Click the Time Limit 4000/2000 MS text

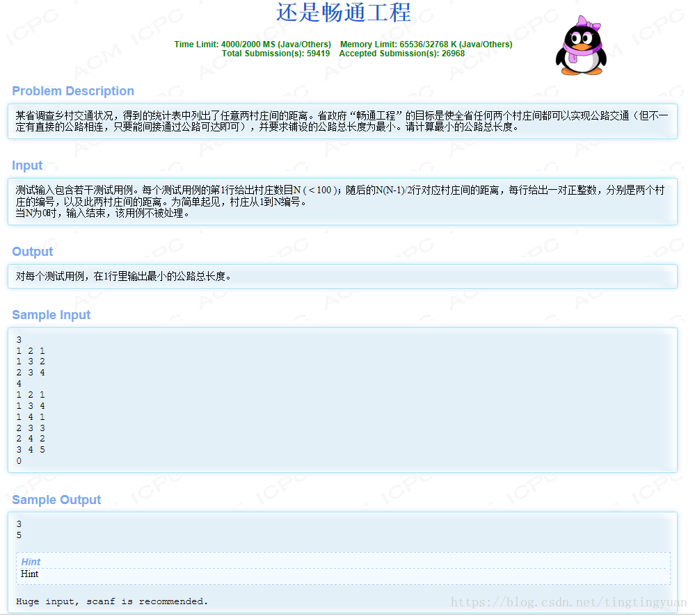coord(253,44)
